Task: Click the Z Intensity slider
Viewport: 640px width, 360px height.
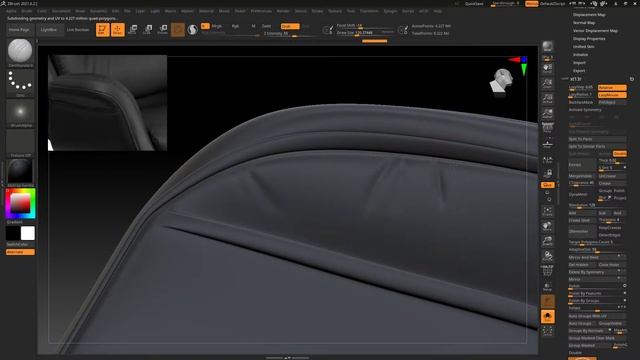Action: point(290,33)
